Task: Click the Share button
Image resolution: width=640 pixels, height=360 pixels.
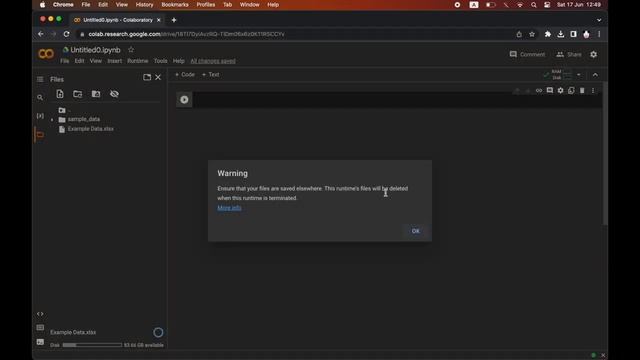Action: (569, 54)
